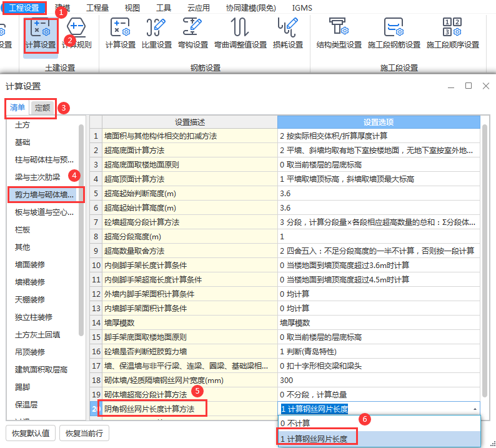Open 计算规则 icon in 土建设置

tap(77, 34)
